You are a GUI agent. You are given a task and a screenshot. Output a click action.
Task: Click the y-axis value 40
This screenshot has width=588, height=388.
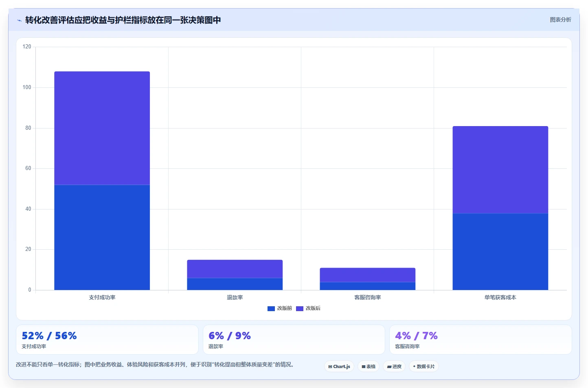tap(28, 209)
